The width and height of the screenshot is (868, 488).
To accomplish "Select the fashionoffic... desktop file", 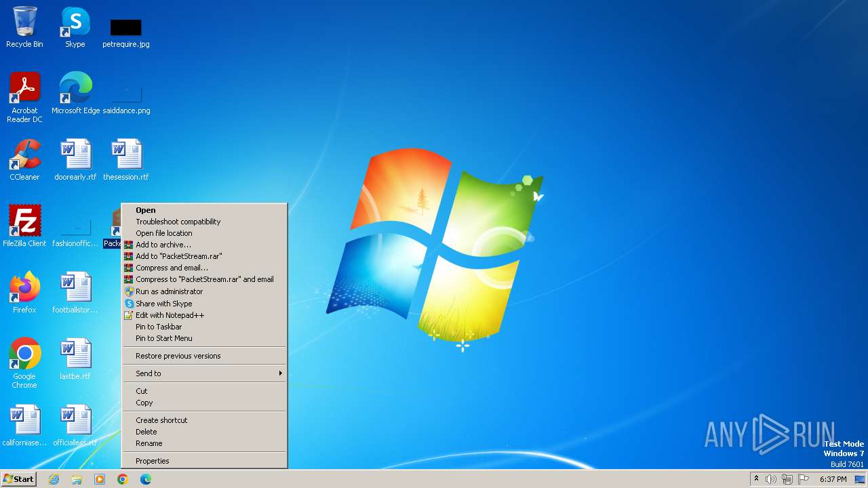I will (75, 232).
